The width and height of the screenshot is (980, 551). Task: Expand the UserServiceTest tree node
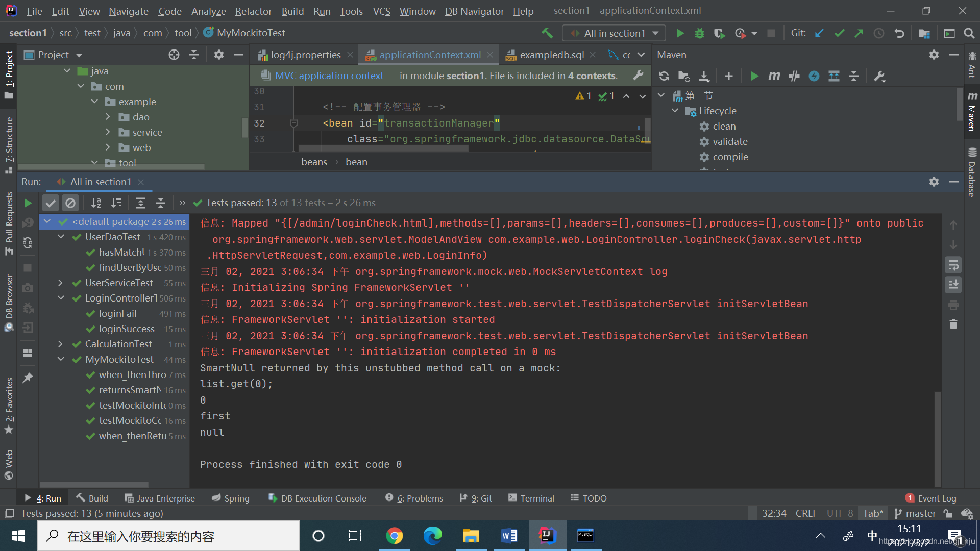(x=60, y=283)
